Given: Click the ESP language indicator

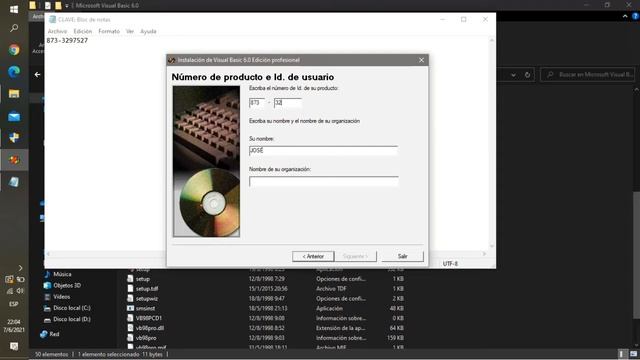Looking at the screenshot, I should [x=13, y=304].
